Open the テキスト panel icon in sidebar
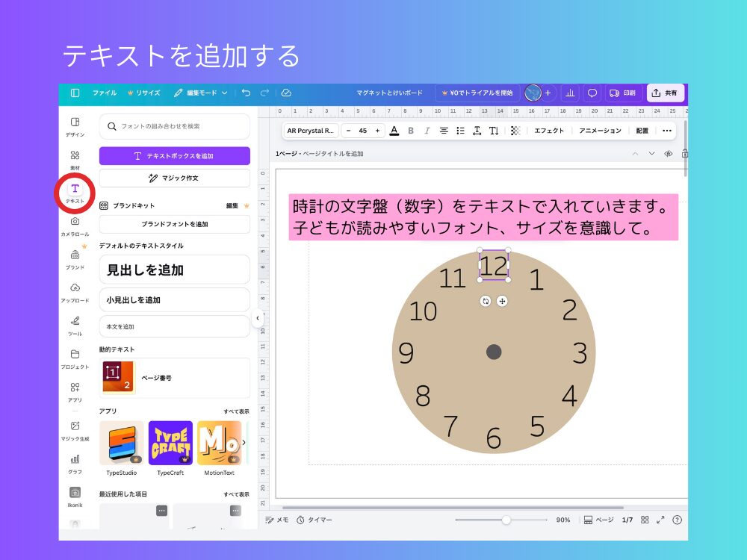This screenshot has width=747, height=560. [75, 190]
